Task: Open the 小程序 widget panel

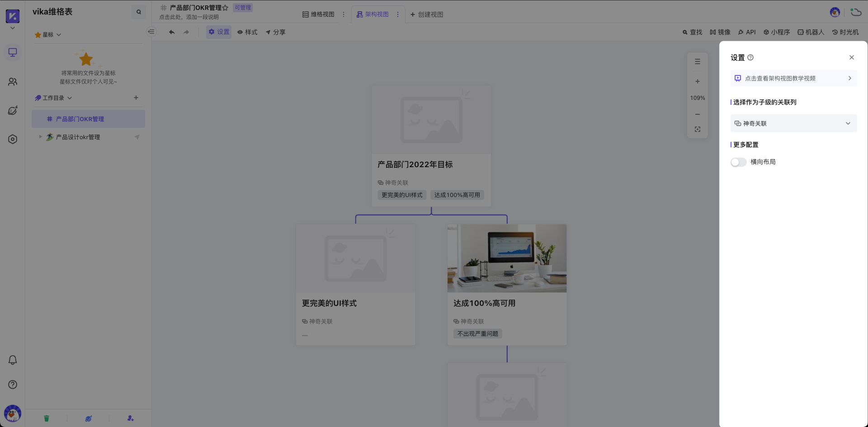Action: (x=777, y=32)
